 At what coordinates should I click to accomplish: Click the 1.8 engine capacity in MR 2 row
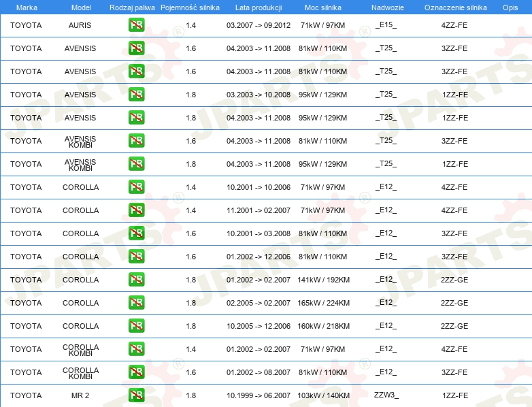[x=191, y=395]
